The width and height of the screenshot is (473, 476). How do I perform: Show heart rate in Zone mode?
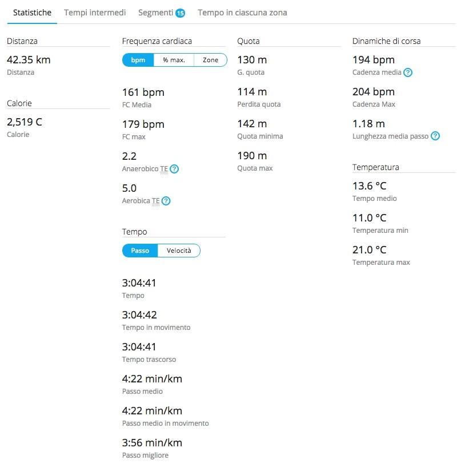210,60
